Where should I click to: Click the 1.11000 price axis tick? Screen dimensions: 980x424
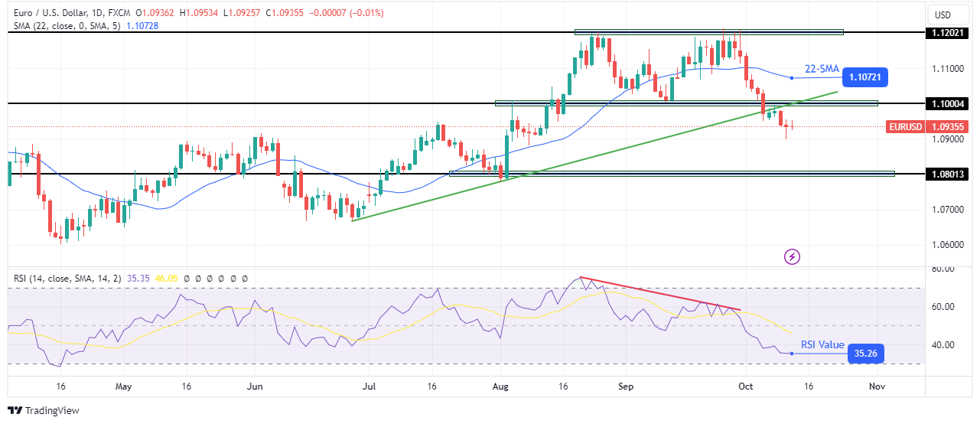pos(949,69)
